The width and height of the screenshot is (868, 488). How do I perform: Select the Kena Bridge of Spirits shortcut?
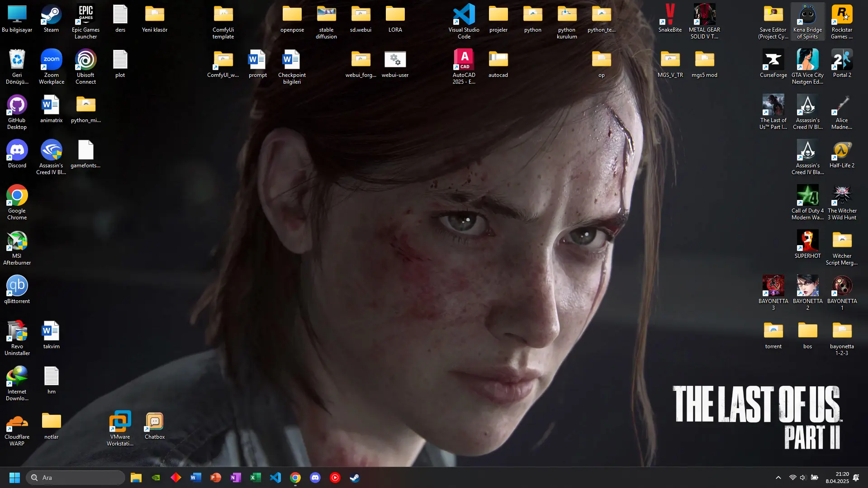807,22
